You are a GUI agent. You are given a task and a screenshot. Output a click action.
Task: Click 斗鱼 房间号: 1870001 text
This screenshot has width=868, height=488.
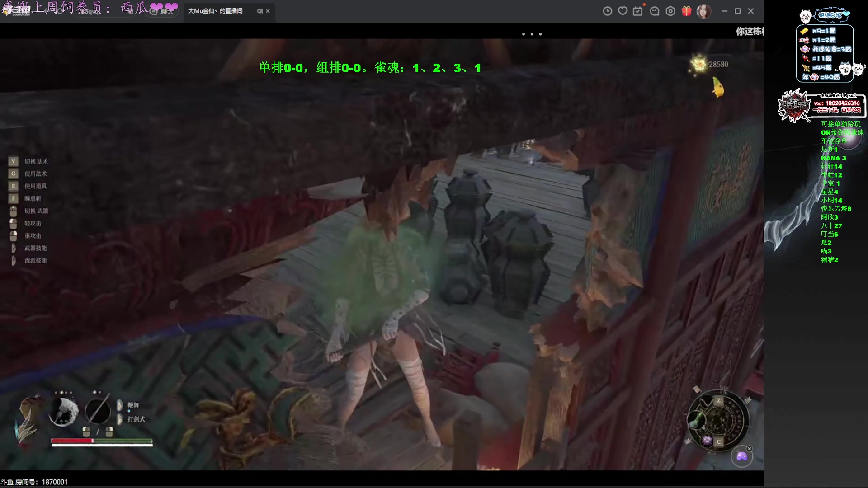(x=34, y=482)
